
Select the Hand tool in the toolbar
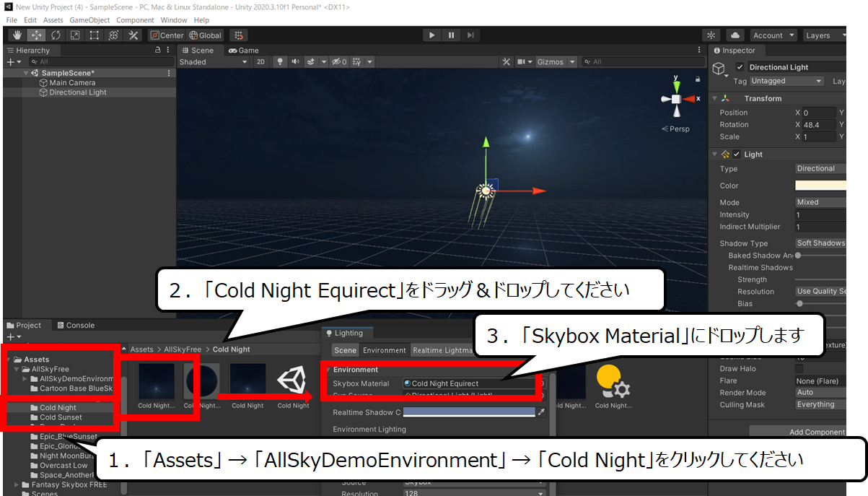tap(17, 35)
